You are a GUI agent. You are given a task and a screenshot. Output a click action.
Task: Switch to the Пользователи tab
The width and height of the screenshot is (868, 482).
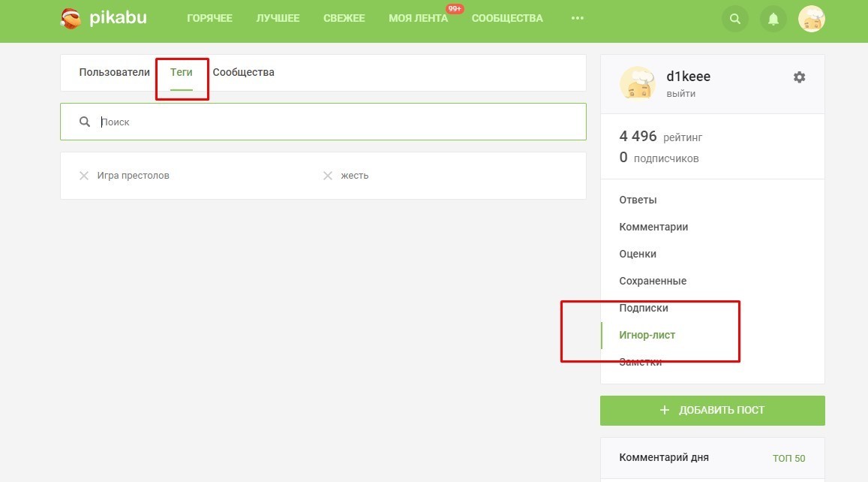[x=114, y=73]
